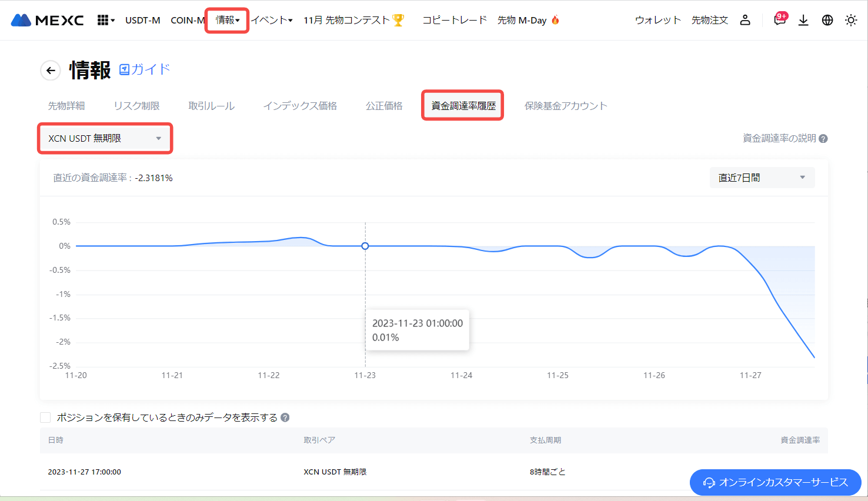
Task: Open the chat messages notification icon
Action: click(780, 20)
